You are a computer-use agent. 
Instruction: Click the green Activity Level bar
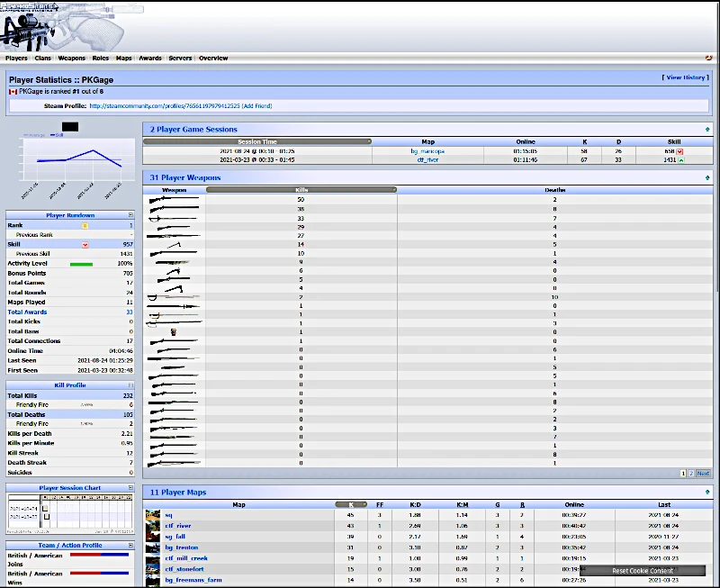tap(81, 264)
